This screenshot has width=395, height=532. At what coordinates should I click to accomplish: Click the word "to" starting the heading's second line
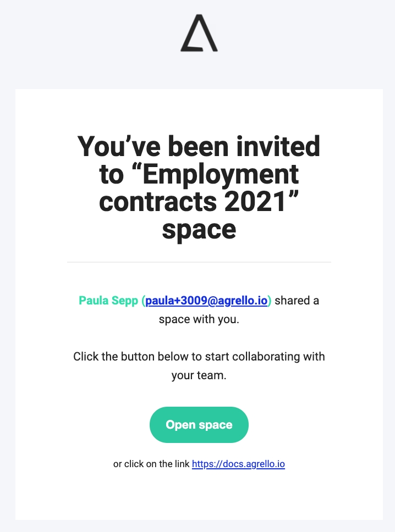[x=111, y=174]
